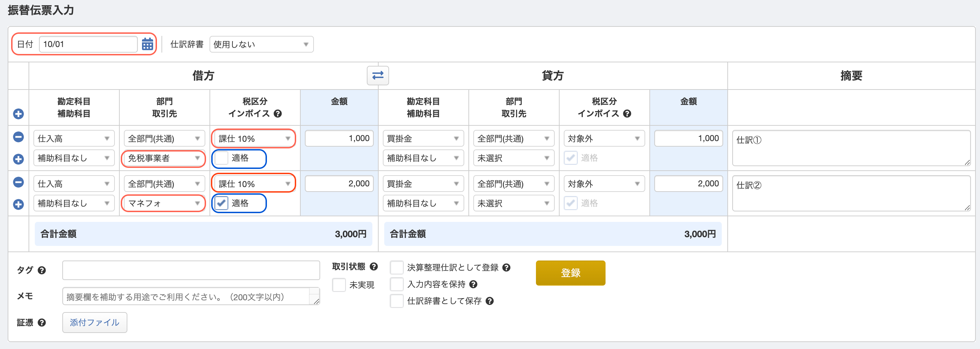Uncheck 適格 box for マネフォ row

pos(221,203)
